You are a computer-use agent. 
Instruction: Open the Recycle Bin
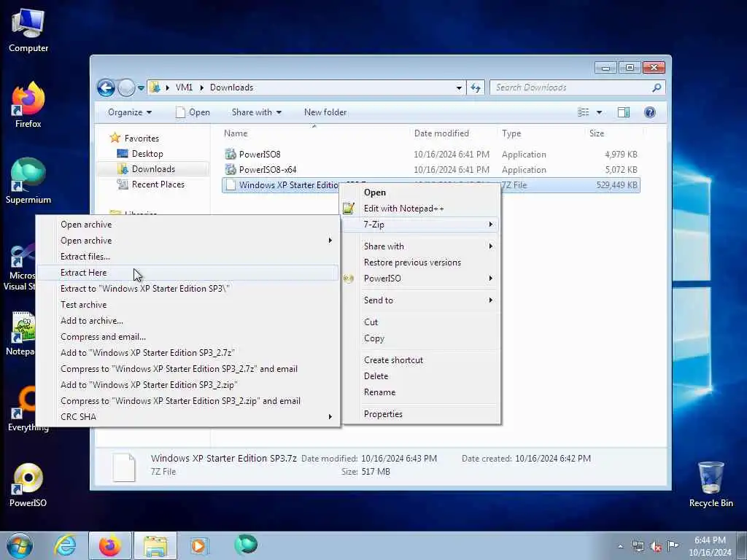tap(711, 485)
